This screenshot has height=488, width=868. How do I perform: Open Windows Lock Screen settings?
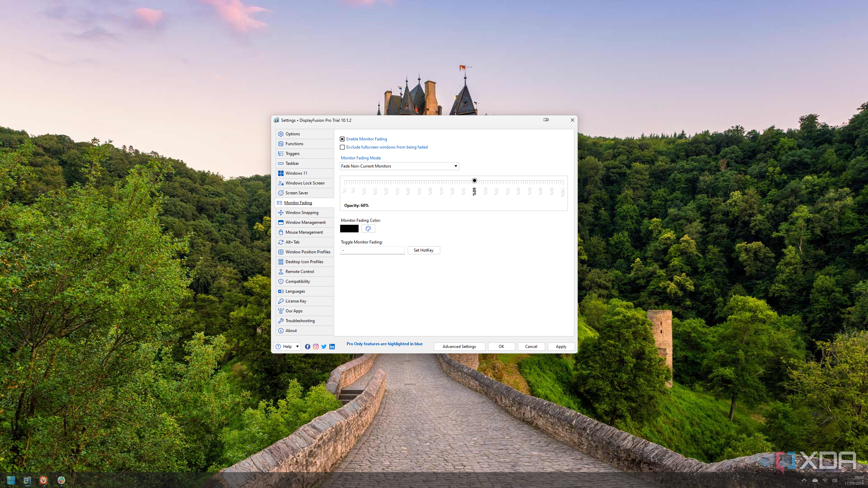[305, 183]
